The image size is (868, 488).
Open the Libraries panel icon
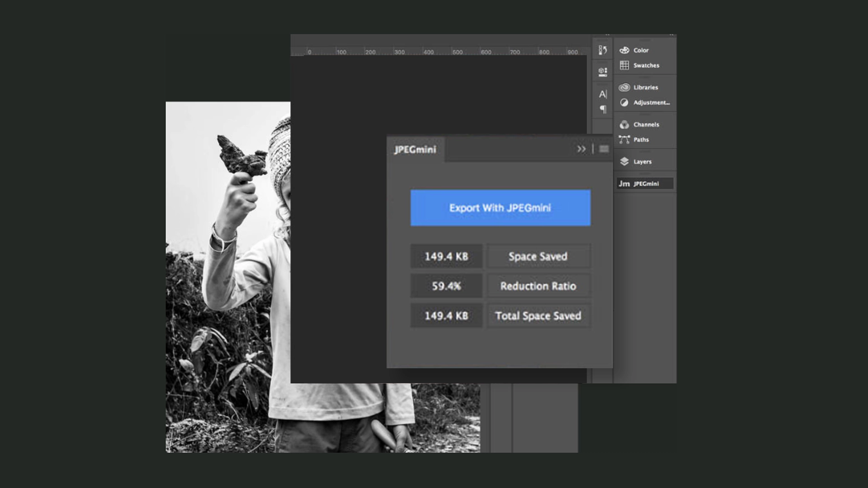point(624,87)
